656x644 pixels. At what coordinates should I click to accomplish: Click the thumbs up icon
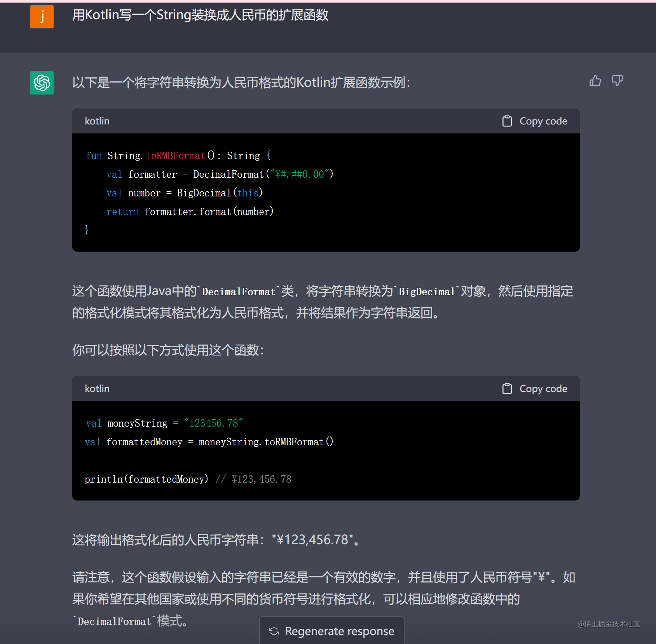(595, 80)
